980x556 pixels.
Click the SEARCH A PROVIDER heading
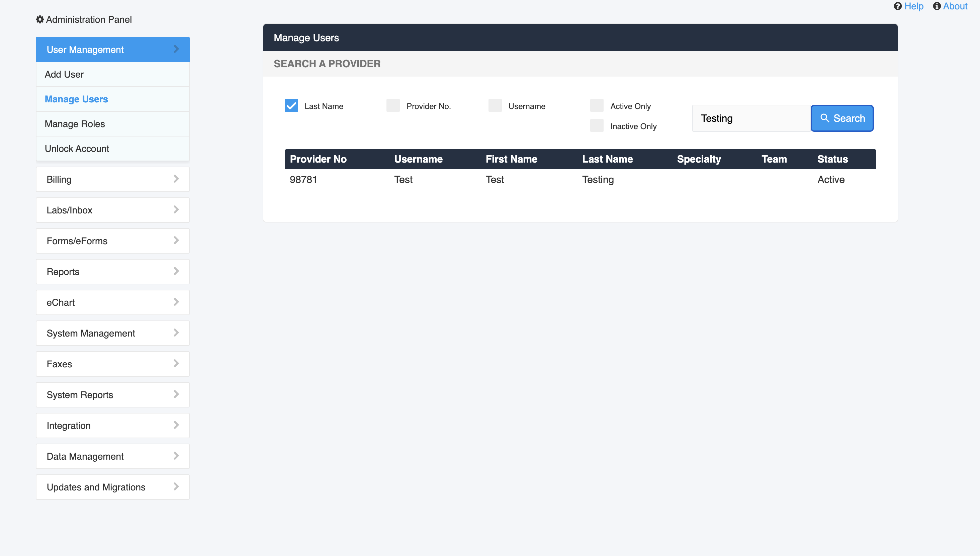(327, 64)
